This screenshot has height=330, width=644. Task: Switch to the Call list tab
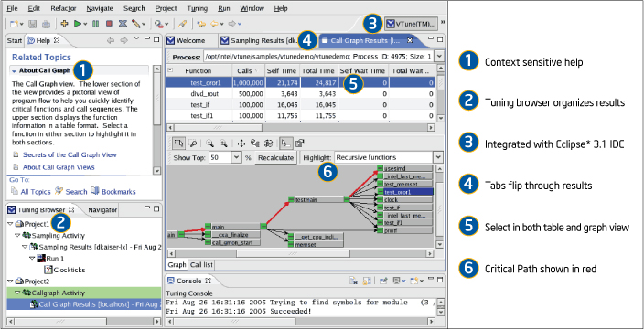pyautogui.click(x=201, y=265)
